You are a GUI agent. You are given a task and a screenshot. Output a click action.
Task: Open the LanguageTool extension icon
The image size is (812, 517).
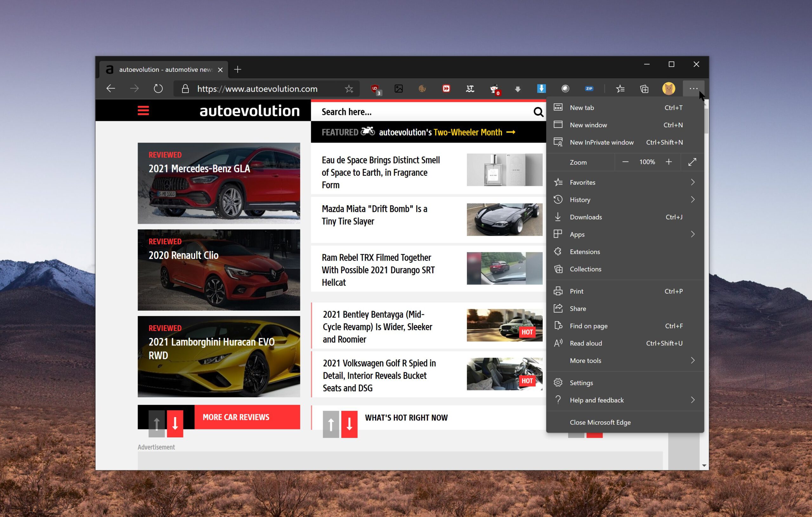point(470,89)
